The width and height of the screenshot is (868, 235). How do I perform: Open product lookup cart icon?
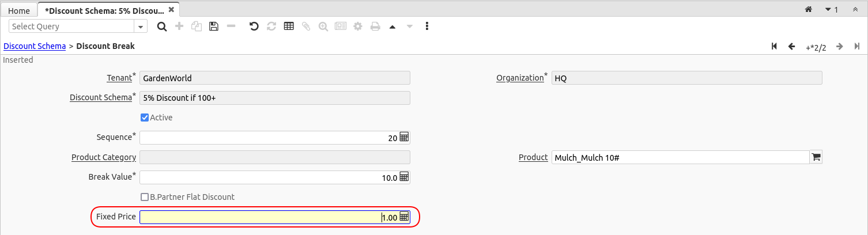point(816,157)
